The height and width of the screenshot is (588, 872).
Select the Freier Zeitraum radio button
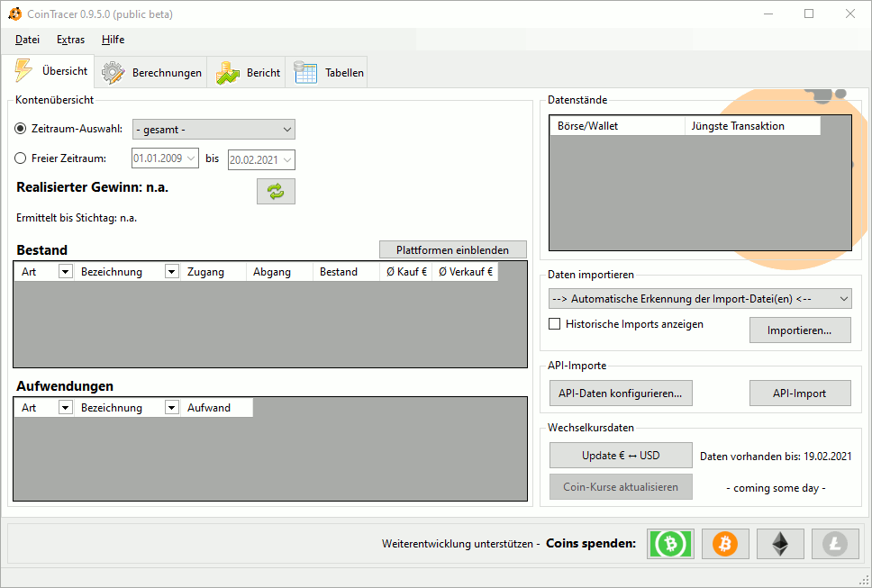click(x=21, y=158)
